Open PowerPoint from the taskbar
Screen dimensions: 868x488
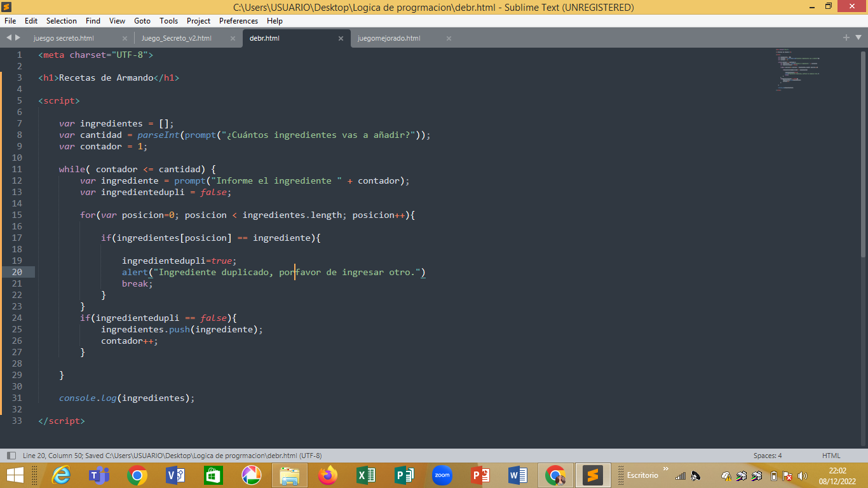pyautogui.click(x=480, y=475)
